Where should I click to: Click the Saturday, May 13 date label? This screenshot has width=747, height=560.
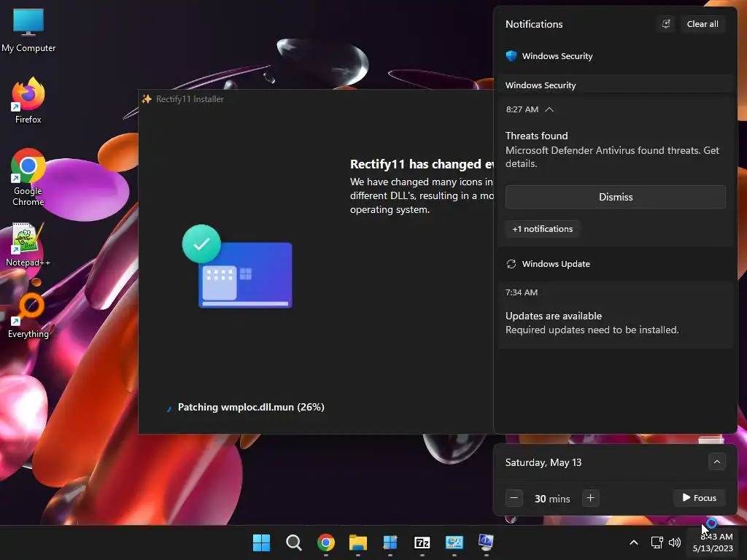[x=543, y=462]
